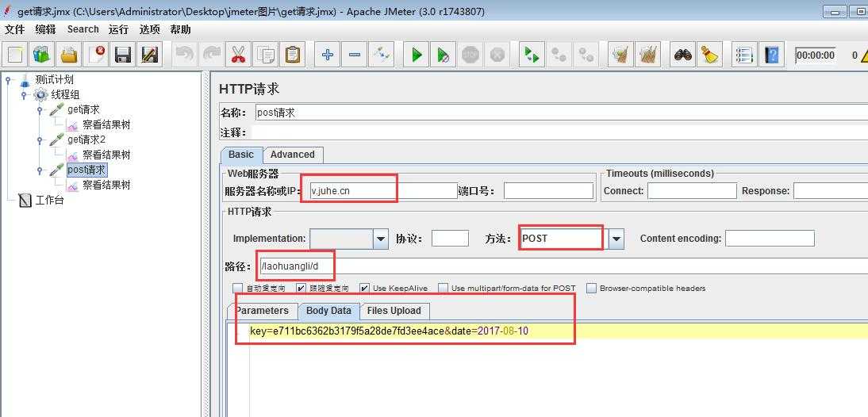Open the 方法 POST dropdown arrow

click(616, 239)
